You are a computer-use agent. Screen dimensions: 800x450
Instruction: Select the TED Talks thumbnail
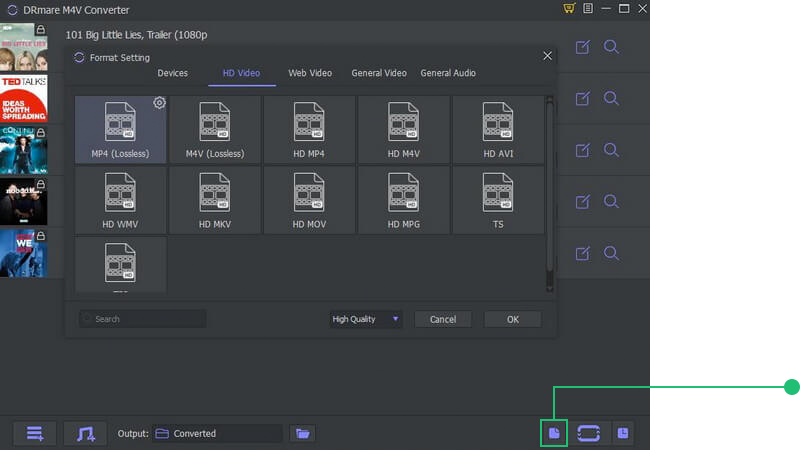point(24,98)
